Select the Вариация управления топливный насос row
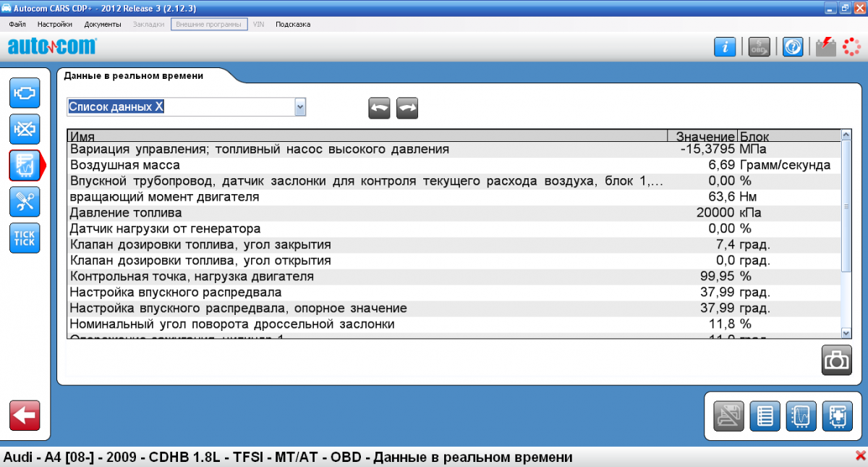 (x=454, y=149)
